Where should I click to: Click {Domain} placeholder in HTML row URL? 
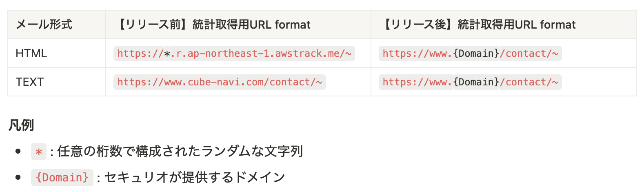click(x=476, y=54)
